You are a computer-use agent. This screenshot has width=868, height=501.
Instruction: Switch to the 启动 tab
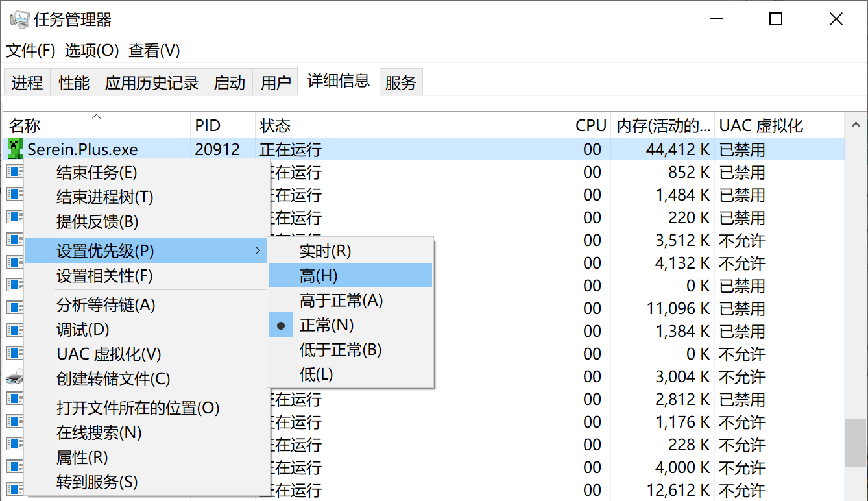[230, 82]
